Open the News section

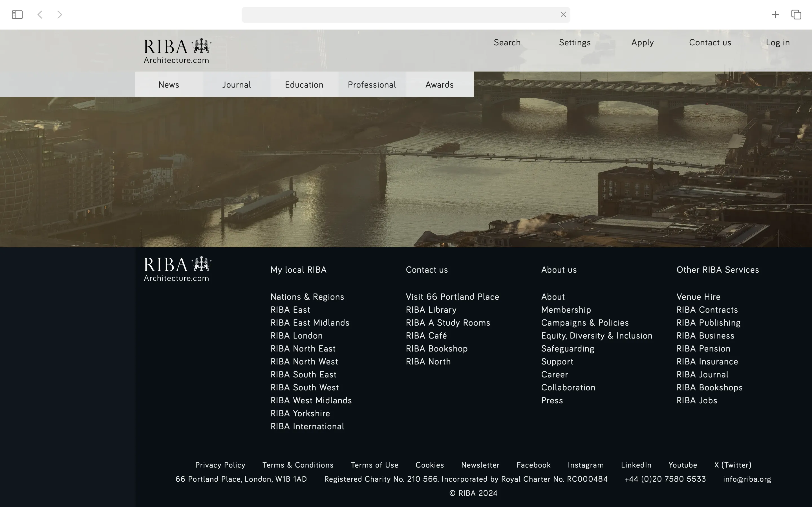168,84
